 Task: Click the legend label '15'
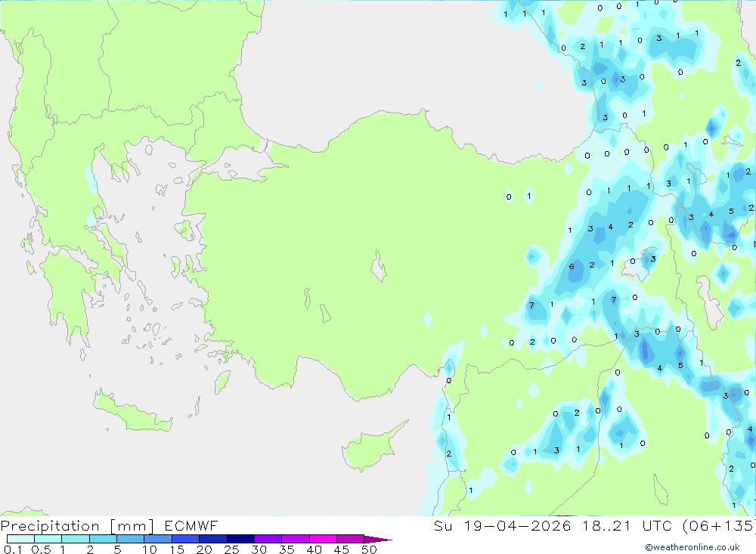pos(177,549)
